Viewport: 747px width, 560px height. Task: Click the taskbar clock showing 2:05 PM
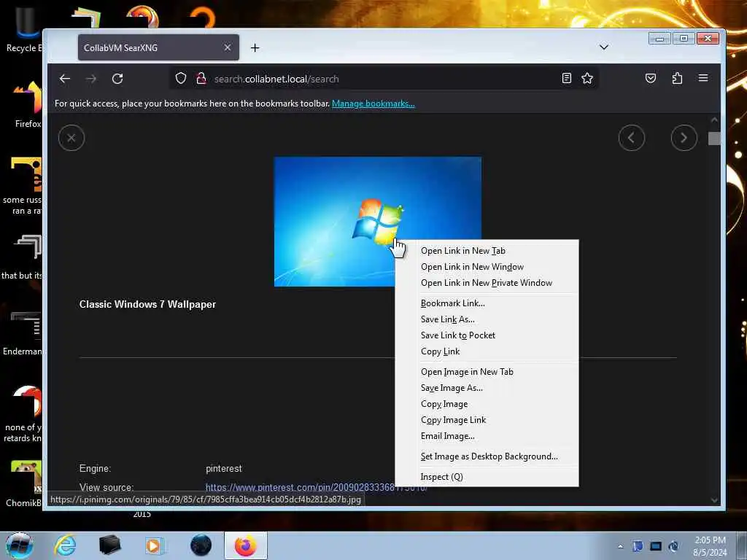(710, 545)
